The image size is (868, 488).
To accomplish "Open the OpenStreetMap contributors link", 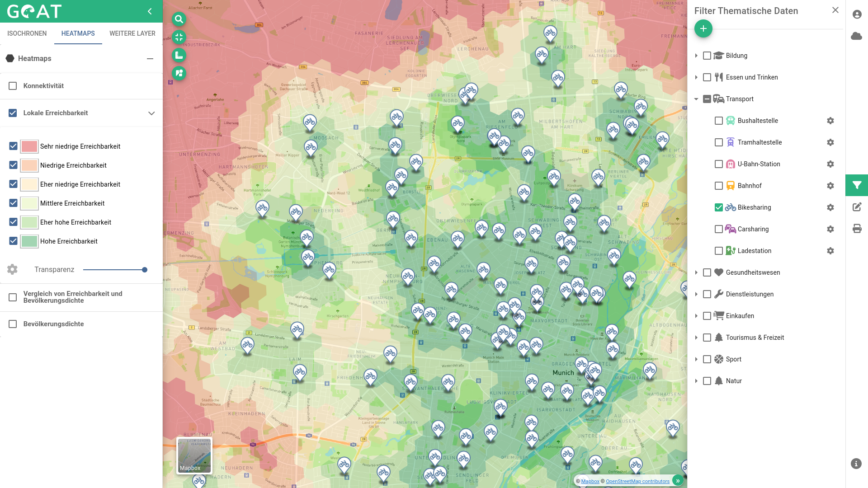I will pos(637,481).
